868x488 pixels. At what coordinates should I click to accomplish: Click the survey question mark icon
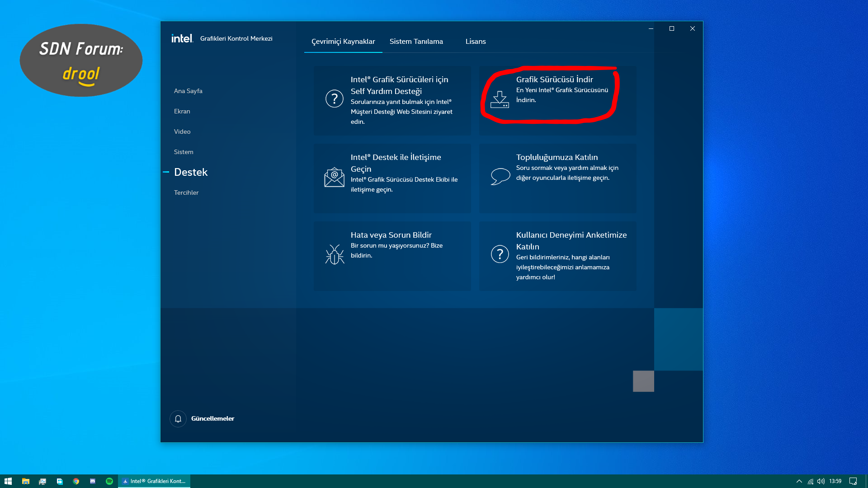click(500, 254)
